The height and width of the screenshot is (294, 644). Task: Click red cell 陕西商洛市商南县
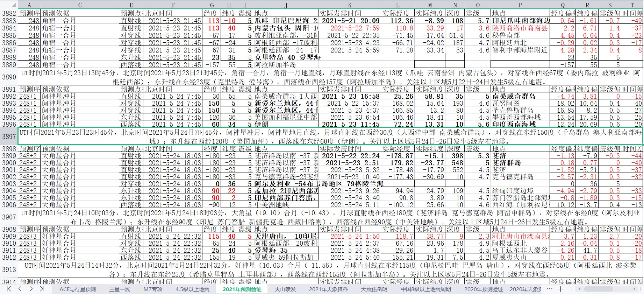pos(520,28)
